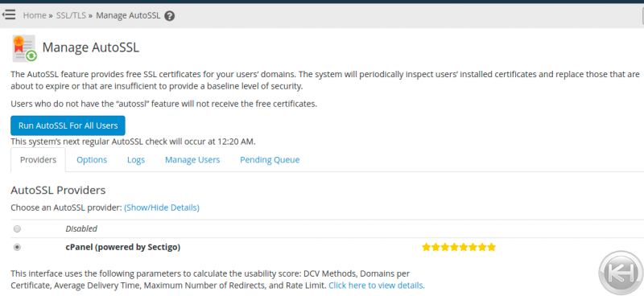
Task: Go to Home breadcrumb link
Action: 35,15
